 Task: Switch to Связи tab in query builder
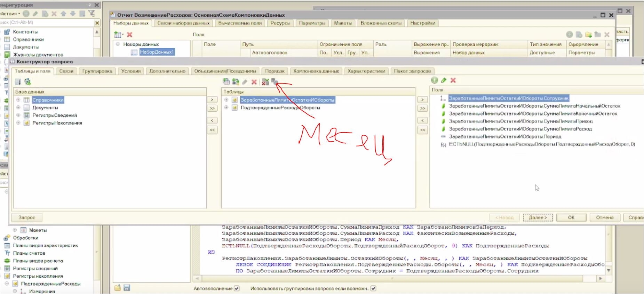[66, 71]
